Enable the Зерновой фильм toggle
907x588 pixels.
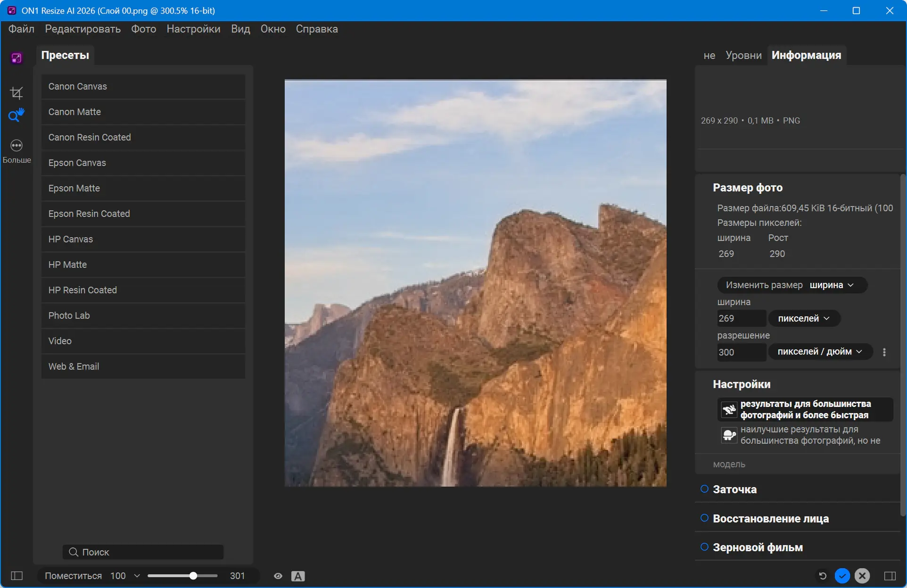pos(704,547)
